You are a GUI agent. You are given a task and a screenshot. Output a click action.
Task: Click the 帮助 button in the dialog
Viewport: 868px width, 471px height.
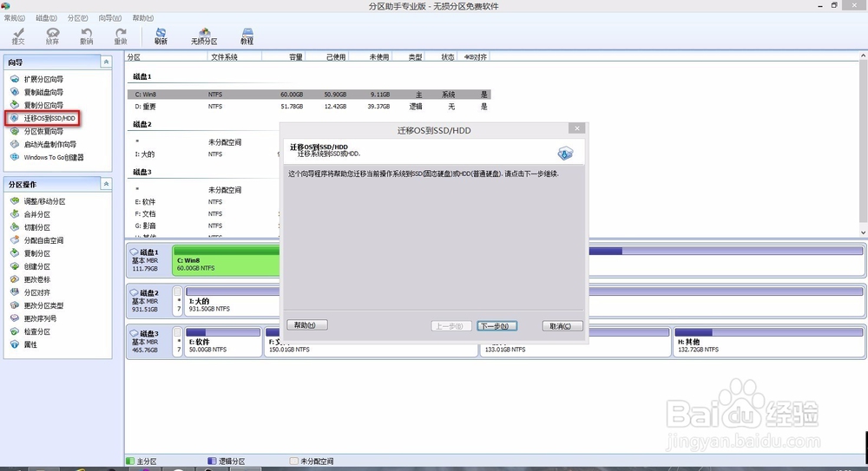(x=307, y=325)
